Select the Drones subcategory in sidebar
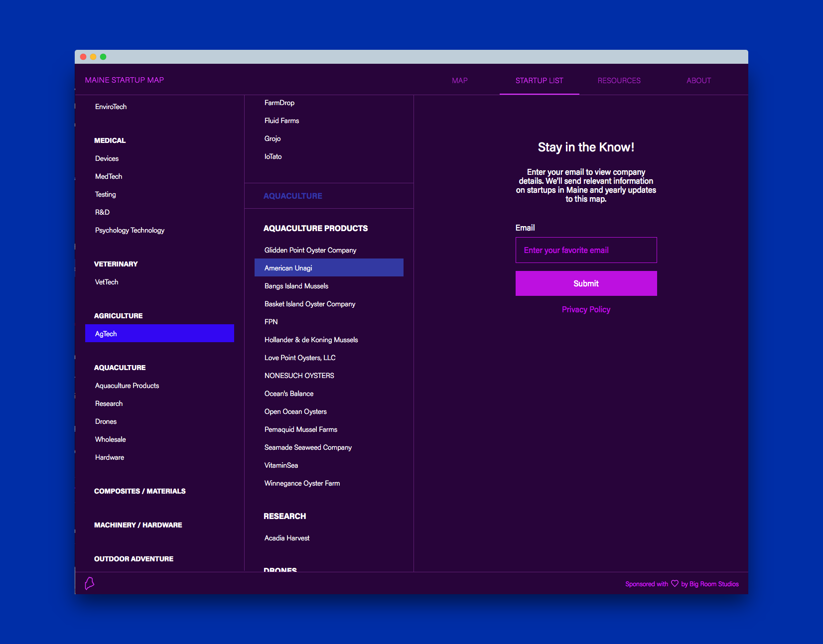Image resolution: width=823 pixels, height=644 pixels. point(106,421)
